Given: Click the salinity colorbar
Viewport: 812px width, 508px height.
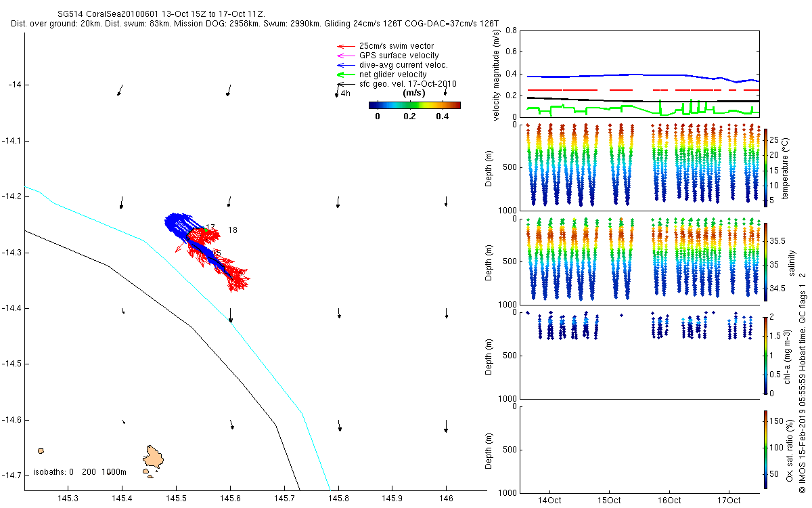Looking at the screenshot, I should coord(765,261).
